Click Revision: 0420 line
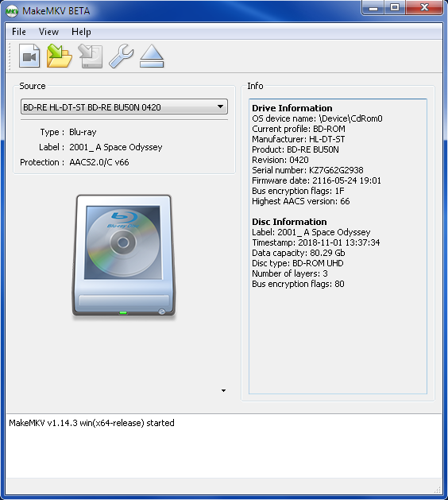The width and height of the screenshot is (448, 500). (x=280, y=160)
